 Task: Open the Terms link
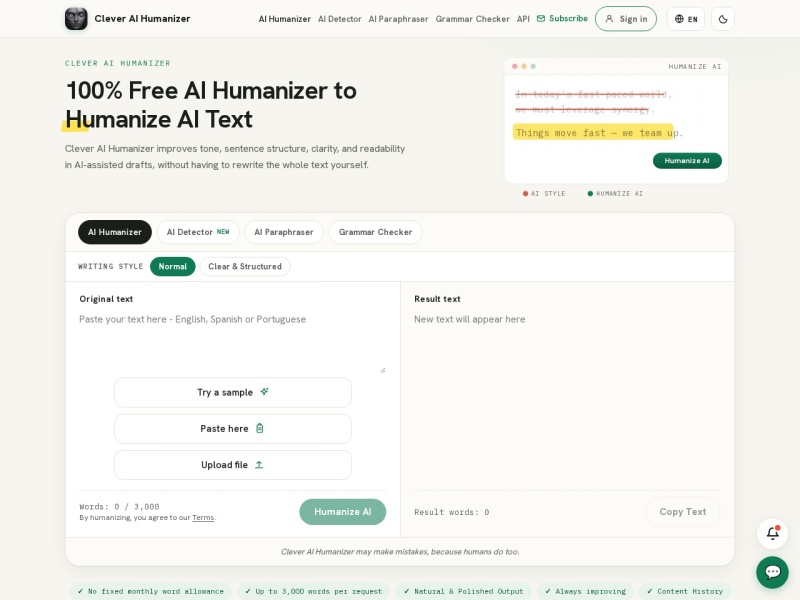click(203, 517)
